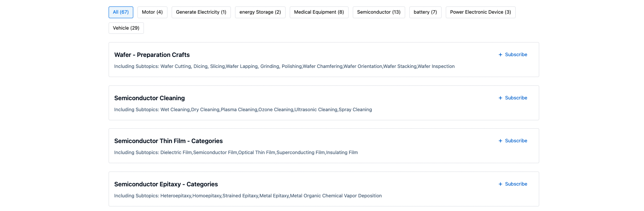Open the Semiconductor (13) category

379,12
